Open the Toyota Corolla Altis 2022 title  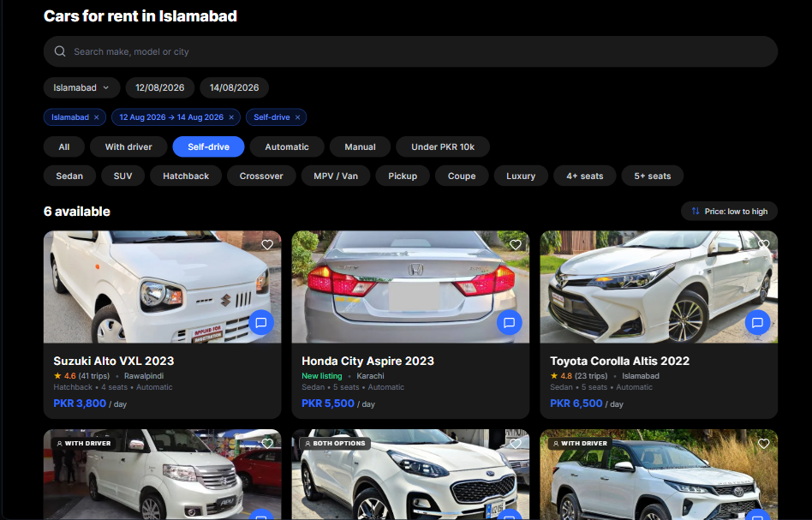coord(620,361)
